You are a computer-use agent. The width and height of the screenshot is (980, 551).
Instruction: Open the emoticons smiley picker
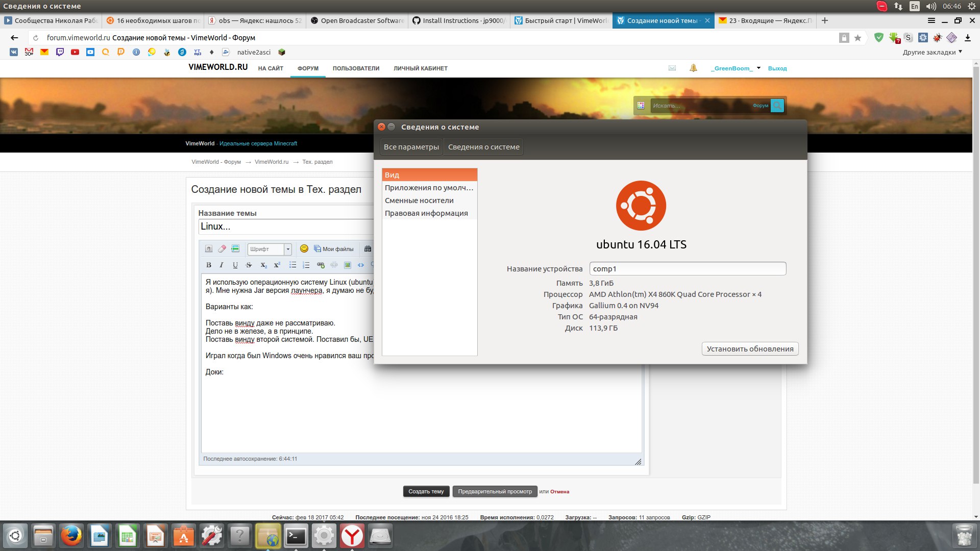304,248
